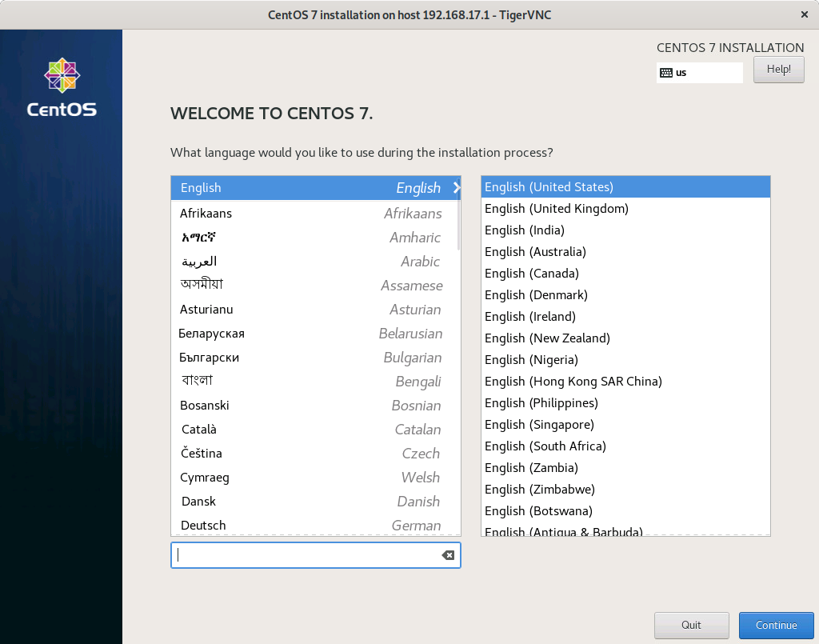Choose English (Hong Kong SAR China) locale
Viewport: 819px width, 644px height.
(625, 382)
